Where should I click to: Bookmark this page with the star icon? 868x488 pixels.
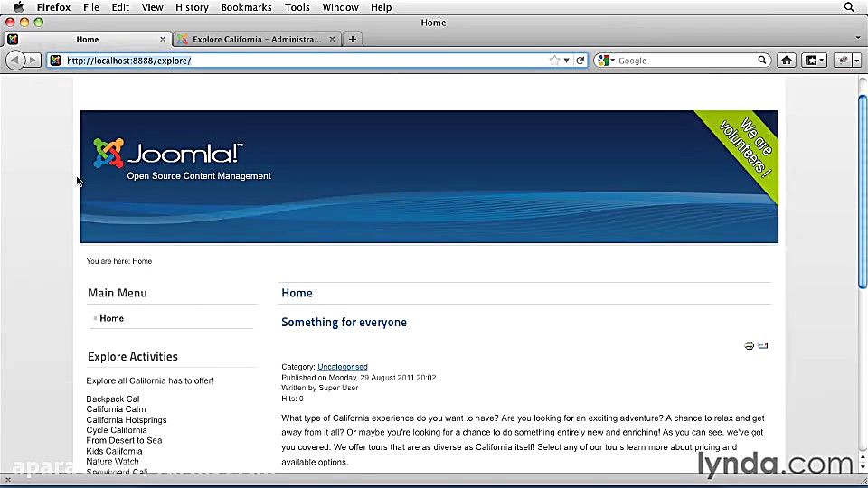(x=554, y=61)
